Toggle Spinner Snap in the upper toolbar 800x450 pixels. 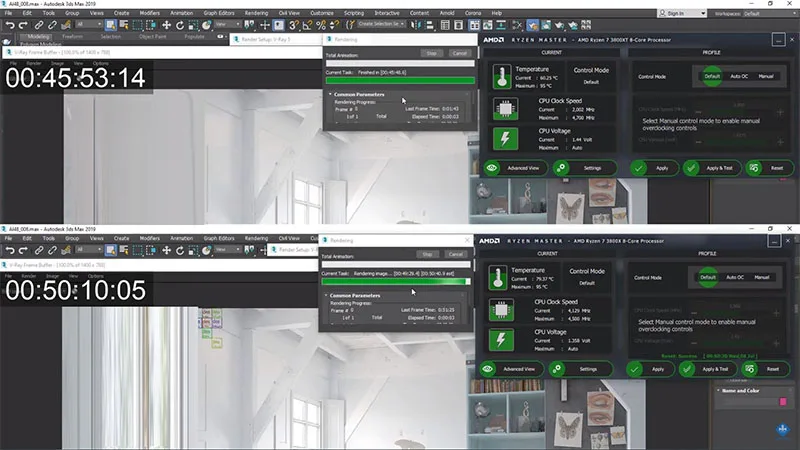click(334, 24)
